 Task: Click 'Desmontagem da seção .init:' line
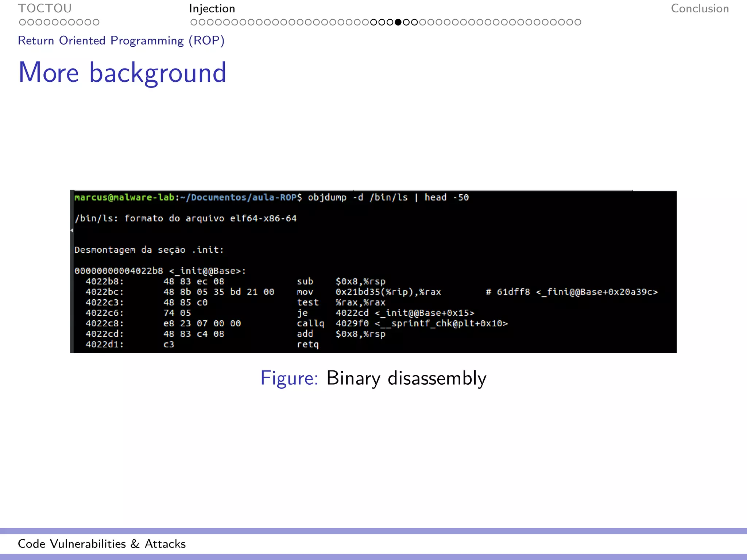pyautogui.click(x=149, y=250)
